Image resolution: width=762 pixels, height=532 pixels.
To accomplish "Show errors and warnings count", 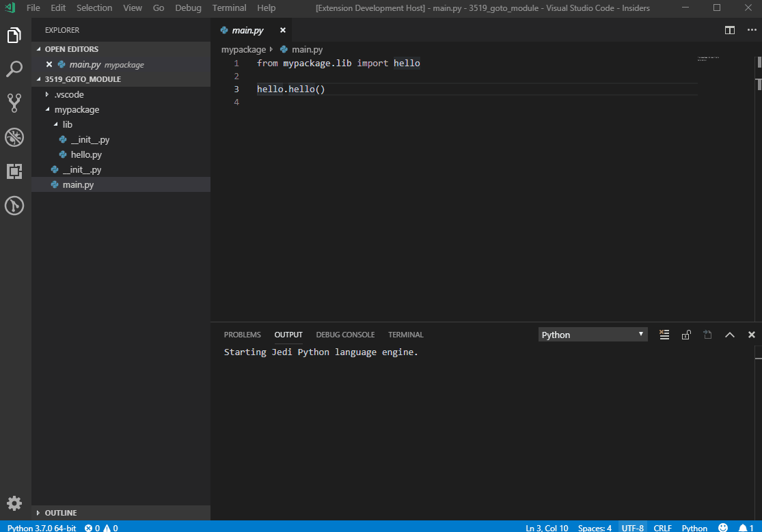I will click(101, 528).
